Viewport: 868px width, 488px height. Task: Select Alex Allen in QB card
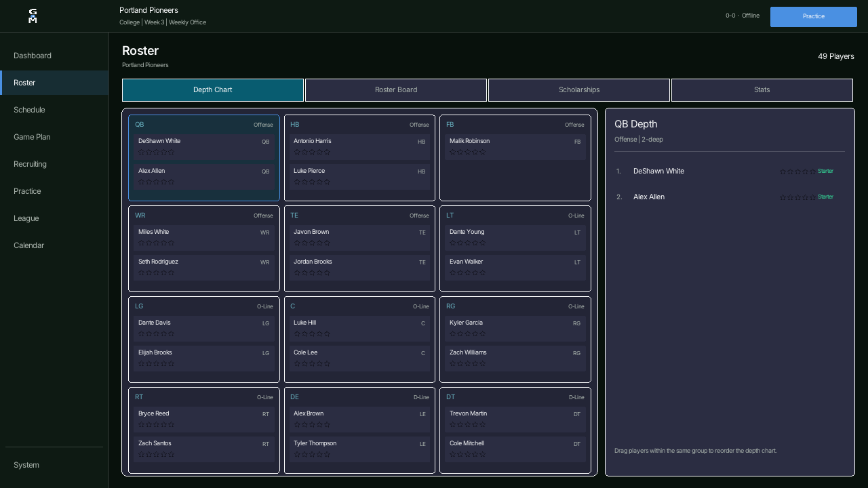(204, 177)
